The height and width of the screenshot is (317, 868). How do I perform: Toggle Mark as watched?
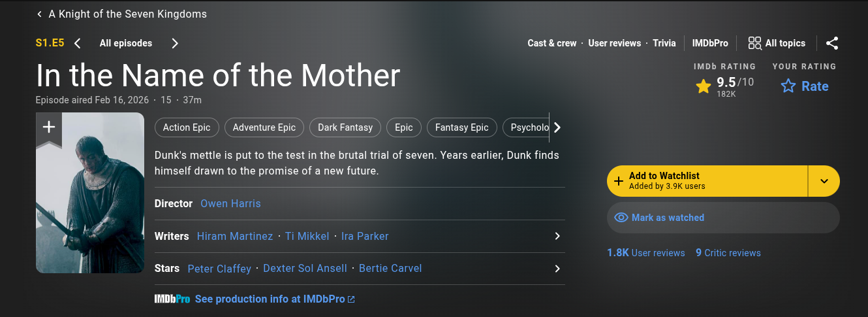722,218
